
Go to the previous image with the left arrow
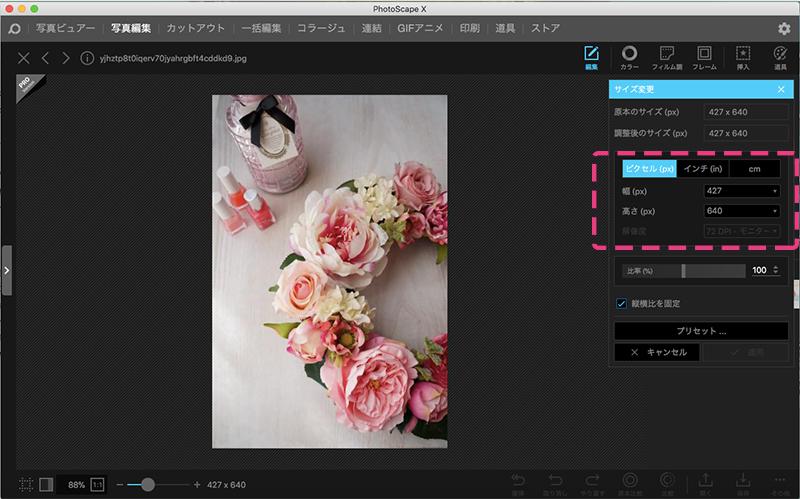[45, 58]
